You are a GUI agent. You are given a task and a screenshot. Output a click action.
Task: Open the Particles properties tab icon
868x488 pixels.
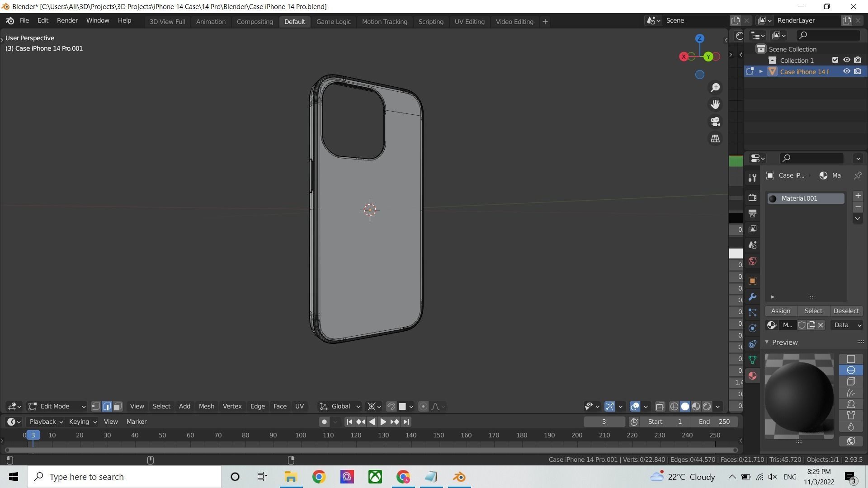(x=752, y=313)
